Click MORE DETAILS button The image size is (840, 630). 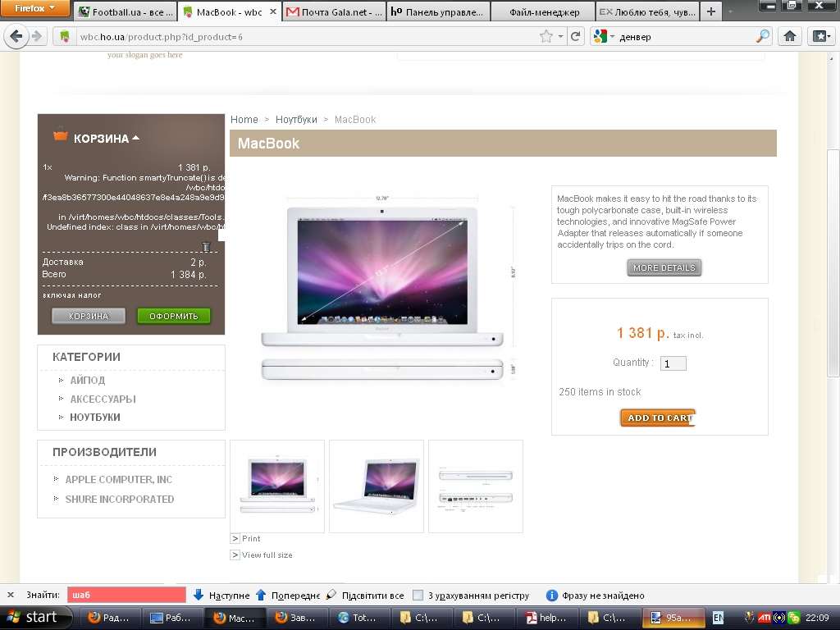point(664,268)
